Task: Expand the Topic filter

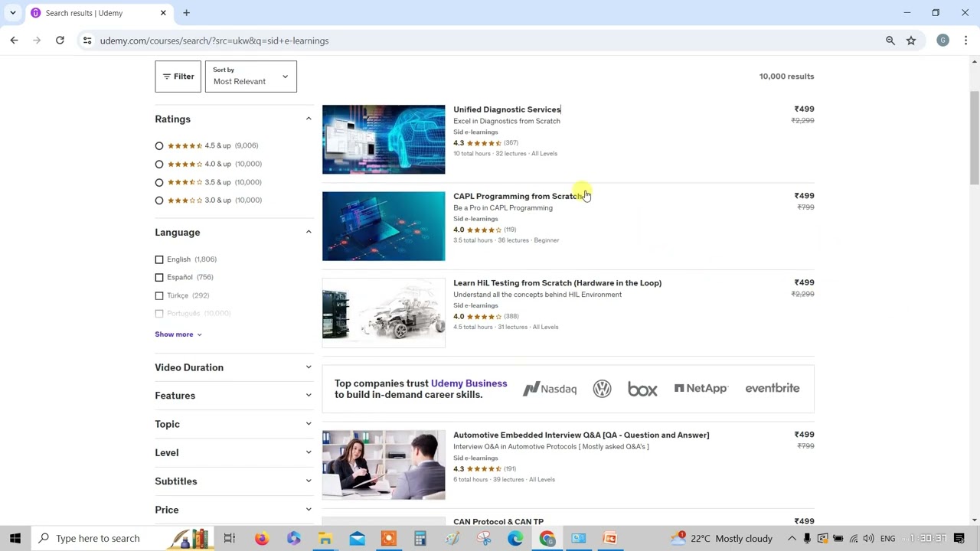Action: tap(234, 424)
